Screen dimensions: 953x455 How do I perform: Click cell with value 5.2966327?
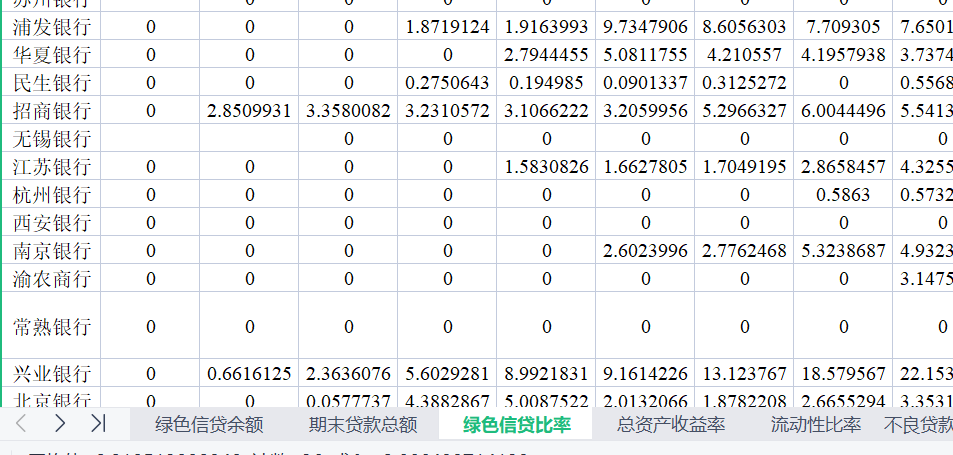click(x=745, y=111)
